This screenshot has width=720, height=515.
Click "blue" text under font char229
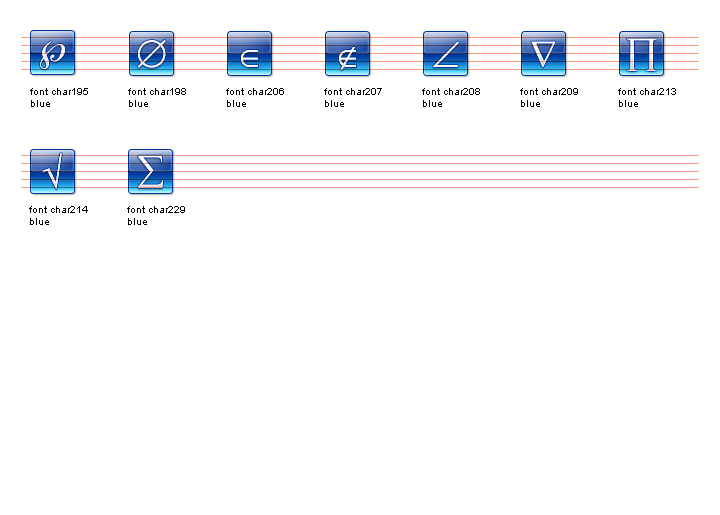coord(138,222)
